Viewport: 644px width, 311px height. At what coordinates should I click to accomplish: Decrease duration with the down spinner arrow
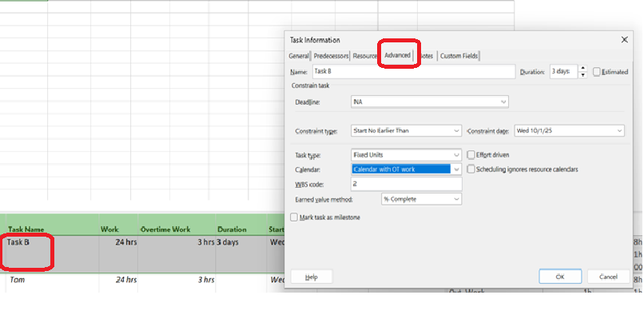(582, 75)
